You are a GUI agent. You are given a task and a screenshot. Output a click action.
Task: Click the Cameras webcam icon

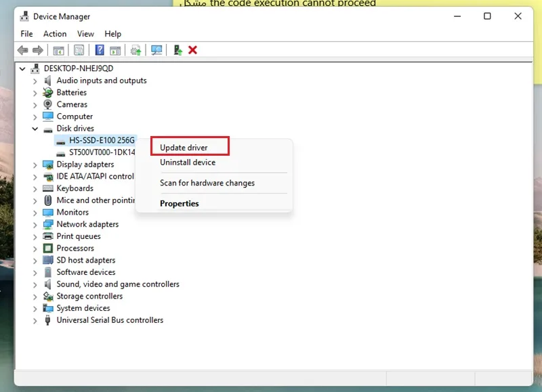pyautogui.click(x=47, y=104)
